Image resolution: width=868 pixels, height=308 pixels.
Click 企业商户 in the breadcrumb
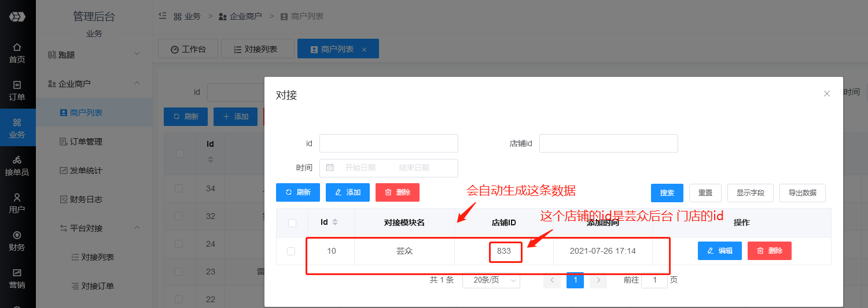click(240, 16)
